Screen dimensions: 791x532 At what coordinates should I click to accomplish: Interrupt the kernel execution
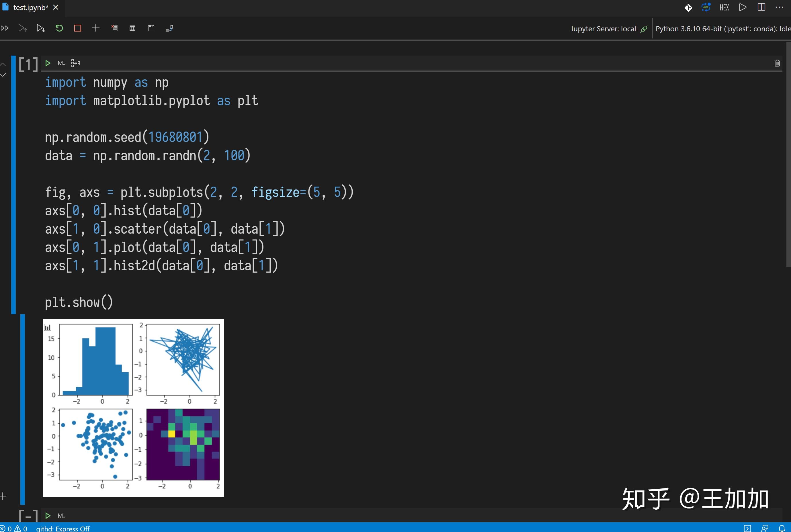click(78, 28)
